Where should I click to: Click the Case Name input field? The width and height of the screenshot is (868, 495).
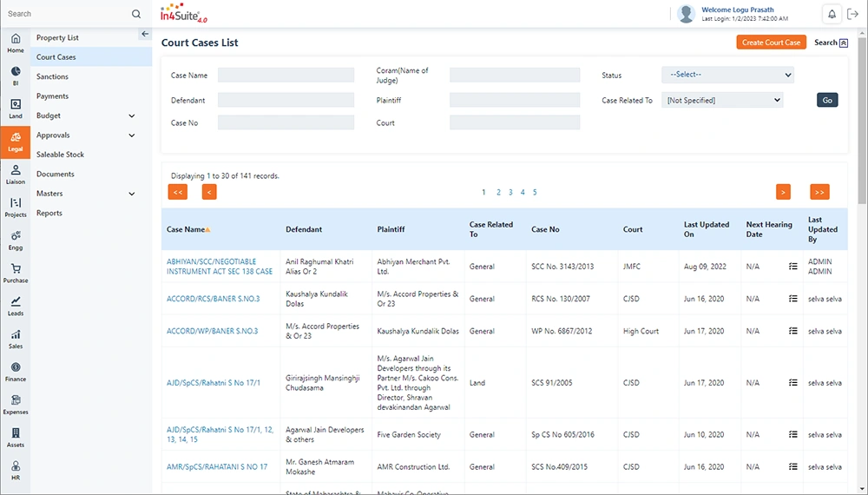point(286,76)
